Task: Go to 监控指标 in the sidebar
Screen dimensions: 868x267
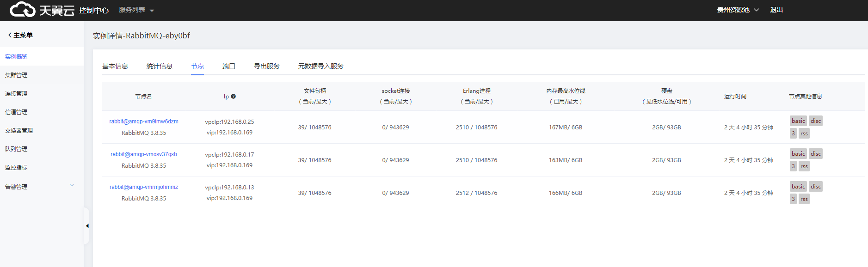Action: [16, 167]
